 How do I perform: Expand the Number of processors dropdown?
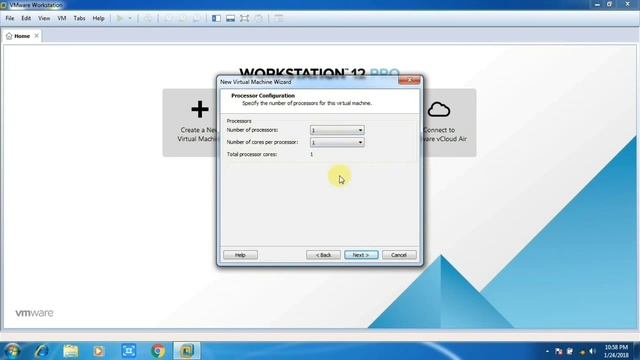coord(337,130)
